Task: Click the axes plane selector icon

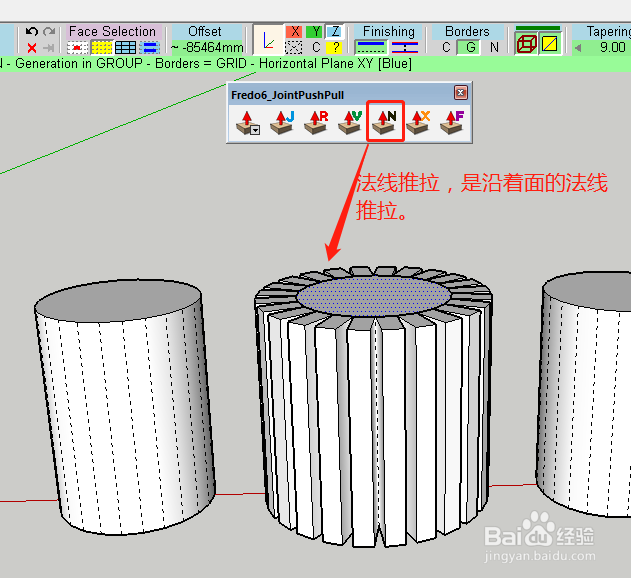Action: [x=269, y=40]
